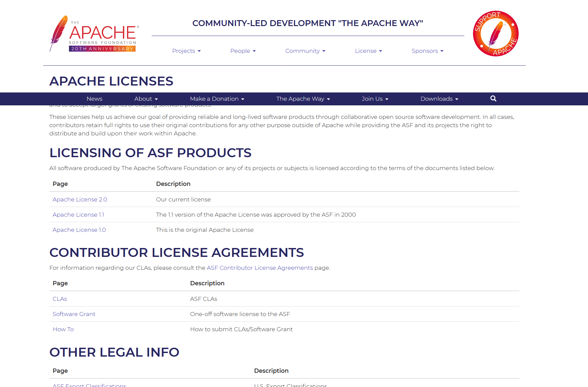
Task: Expand the Projects dropdown menu
Action: coord(186,51)
